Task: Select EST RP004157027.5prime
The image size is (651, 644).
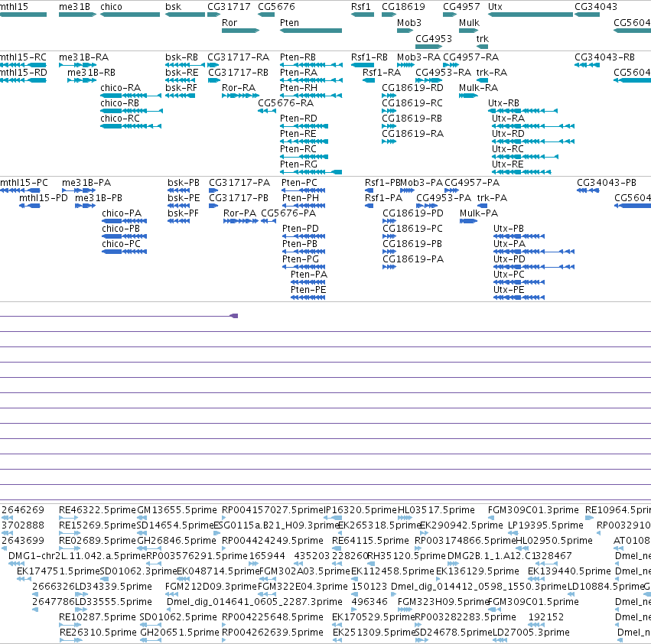Action: coord(273,510)
